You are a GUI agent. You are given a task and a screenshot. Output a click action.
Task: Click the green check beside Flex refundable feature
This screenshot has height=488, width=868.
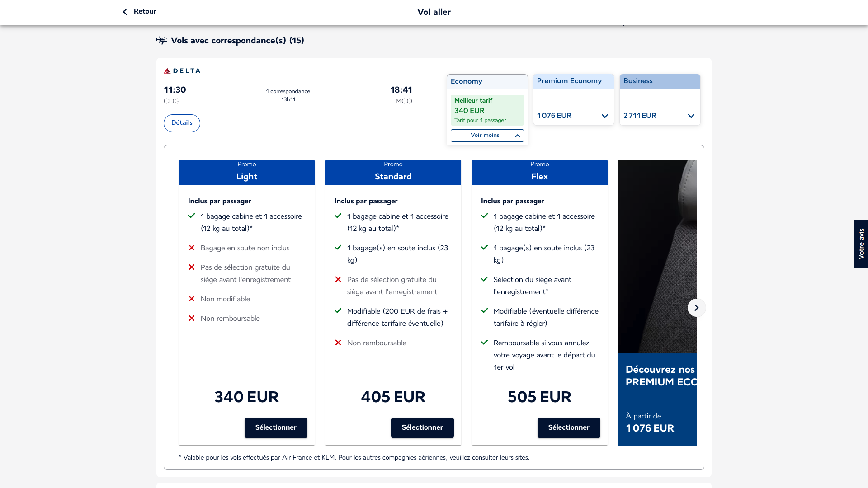[x=484, y=343]
